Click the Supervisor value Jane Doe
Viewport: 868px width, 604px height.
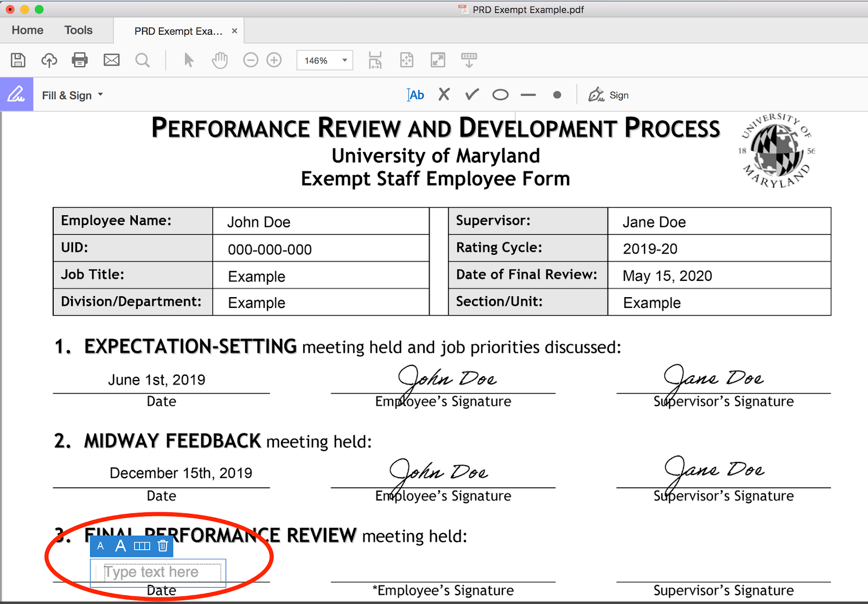tap(654, 222)
